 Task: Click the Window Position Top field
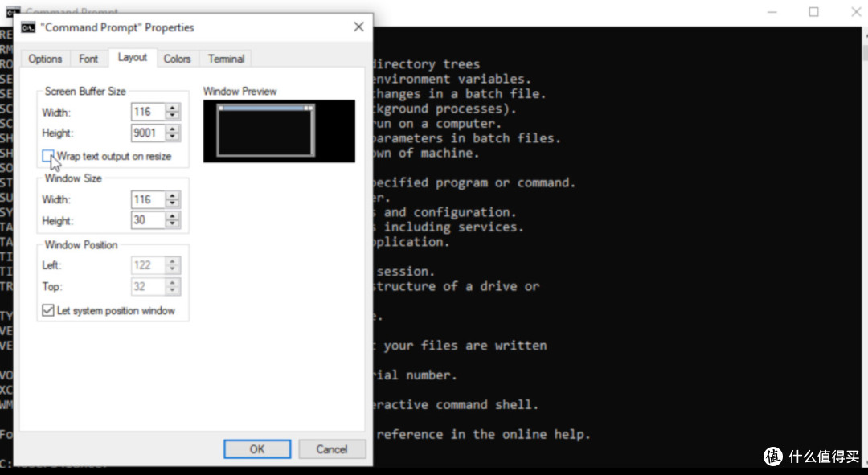(148, 286)
